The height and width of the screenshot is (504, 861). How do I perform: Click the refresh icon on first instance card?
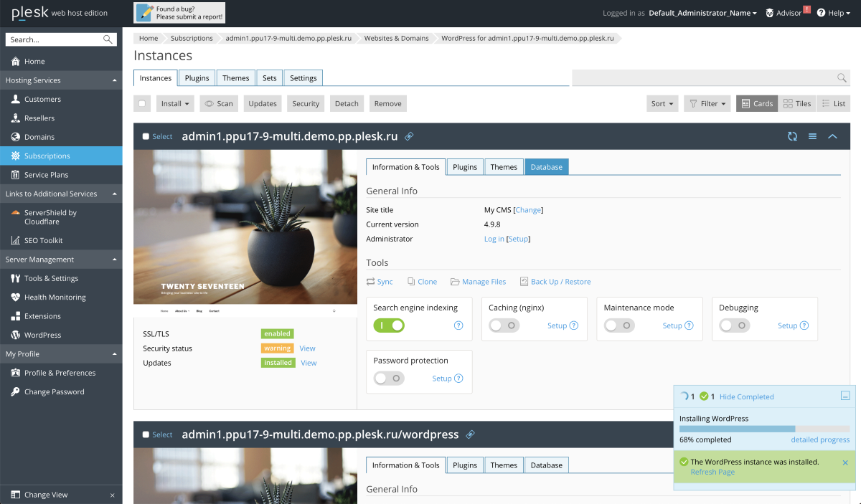click(x=792, y=136)
